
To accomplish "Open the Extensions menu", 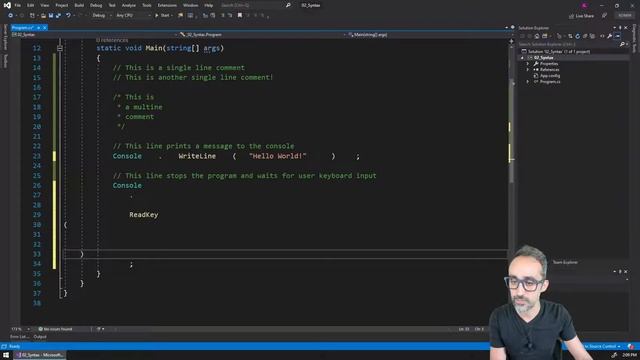I will (x=167, y=5).
